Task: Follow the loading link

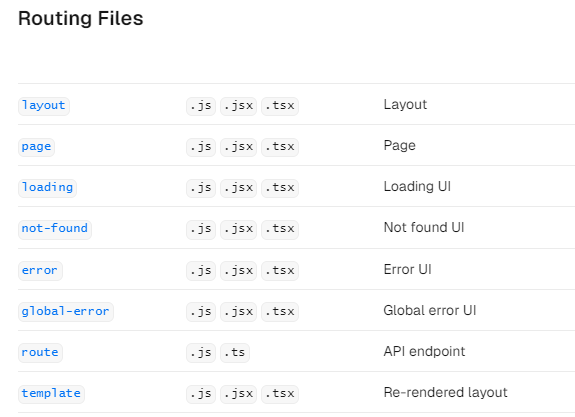Action: point(47,188)
